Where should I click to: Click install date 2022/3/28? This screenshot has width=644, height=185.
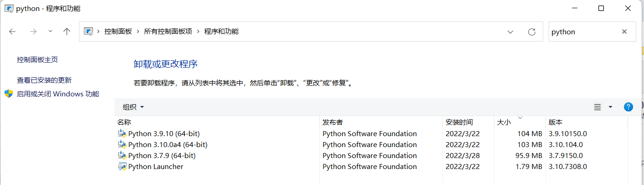pos(462,156)
